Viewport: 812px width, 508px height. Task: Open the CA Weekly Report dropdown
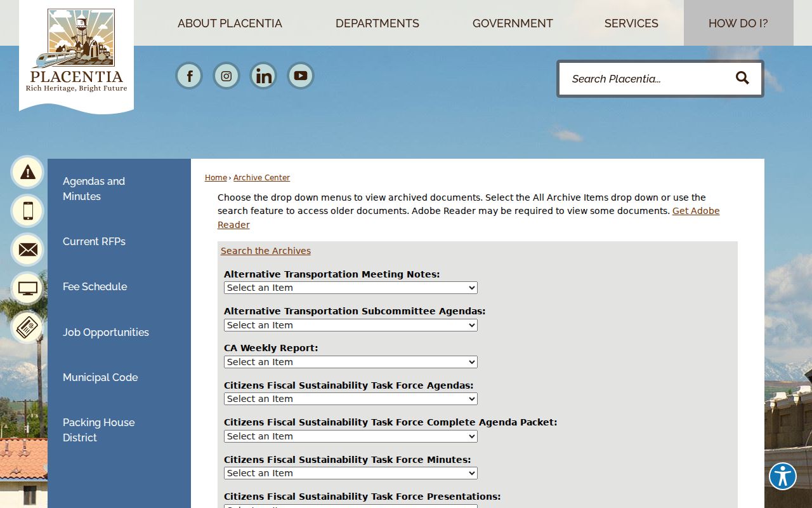pos(351,362)
